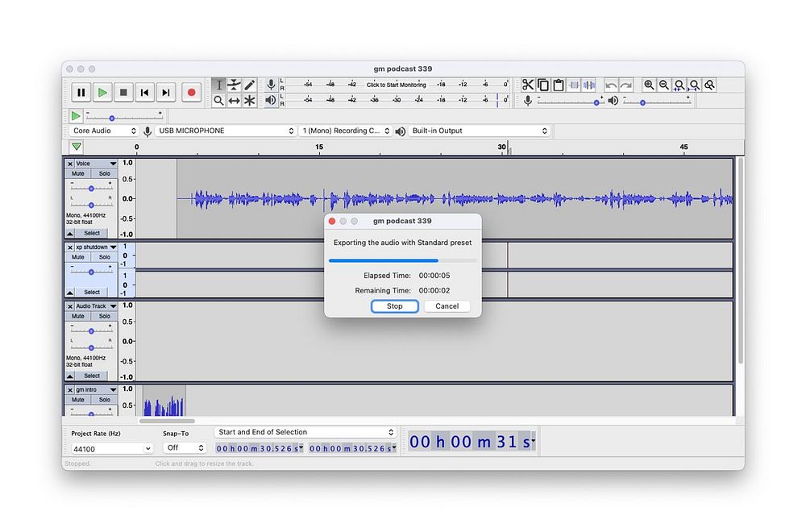Click the Cut scissors icon
This screenshot has height=532, width=806.
[x=527, y=85]
